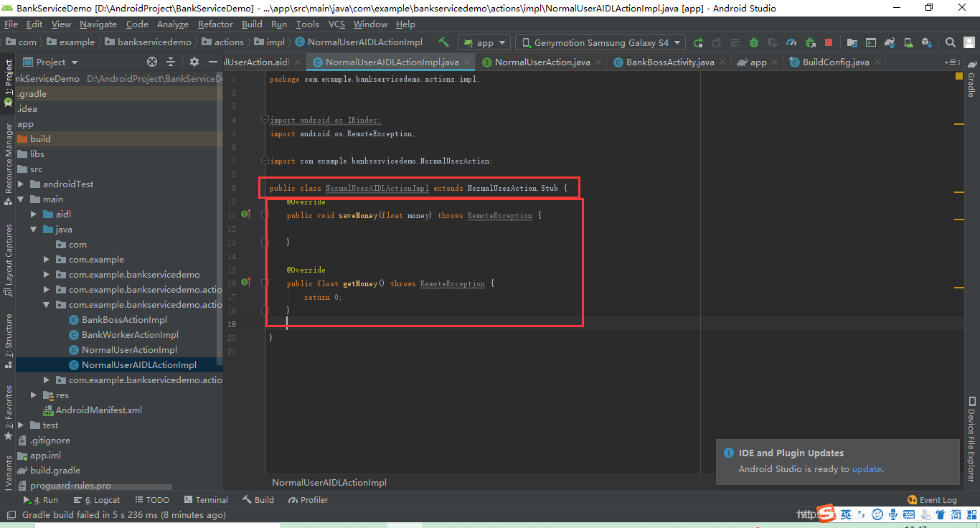Click the Profile app gauge icon
The width and height of the screenshot is (980, 528).
pyautogui.click(x=791, y=42)
